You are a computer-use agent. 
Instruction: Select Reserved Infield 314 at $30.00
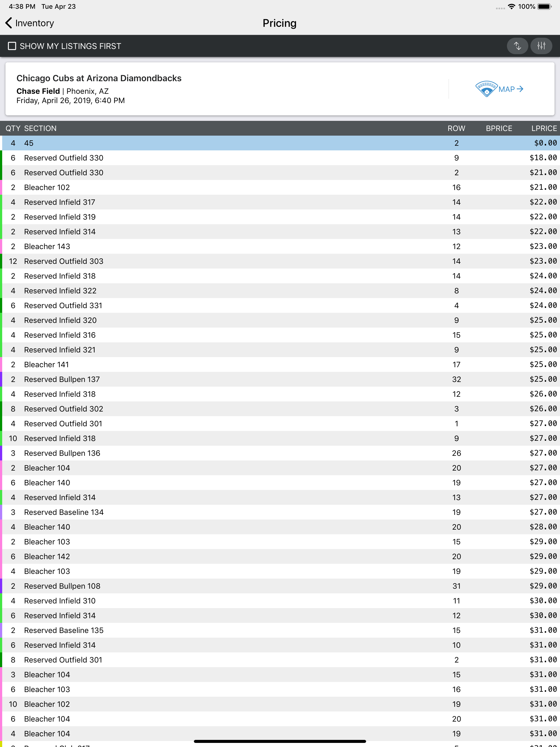(x=280, y=616)
